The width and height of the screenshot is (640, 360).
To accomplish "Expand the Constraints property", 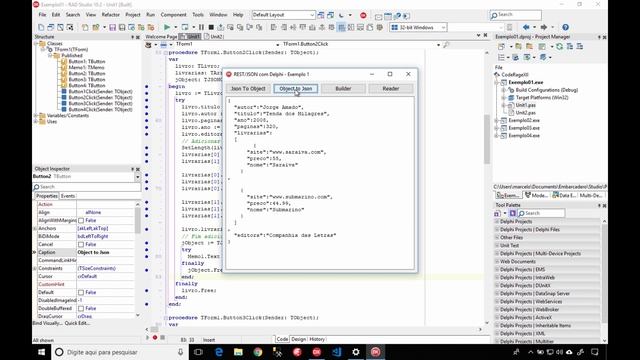I will [x=35, y=269].
